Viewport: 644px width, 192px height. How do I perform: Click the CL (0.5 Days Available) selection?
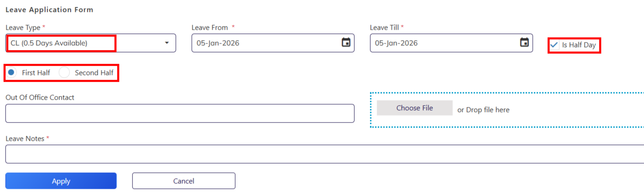click(49, 43)
